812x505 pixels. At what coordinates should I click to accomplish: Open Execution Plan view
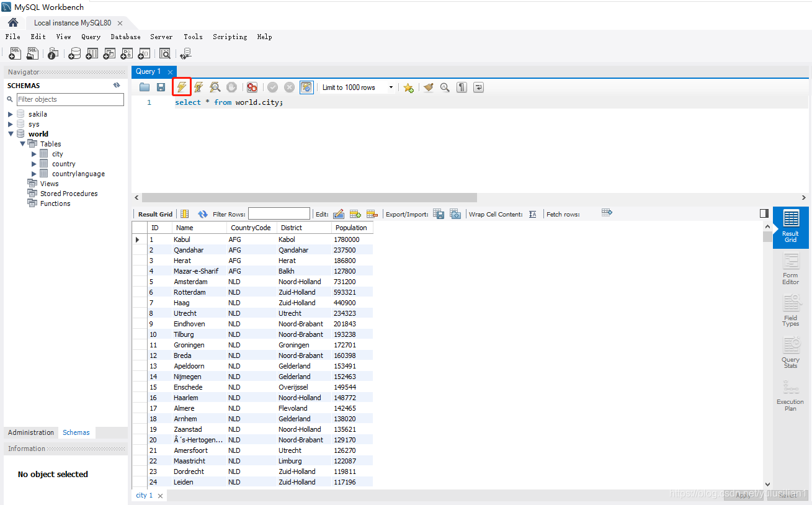coord(790,395)
